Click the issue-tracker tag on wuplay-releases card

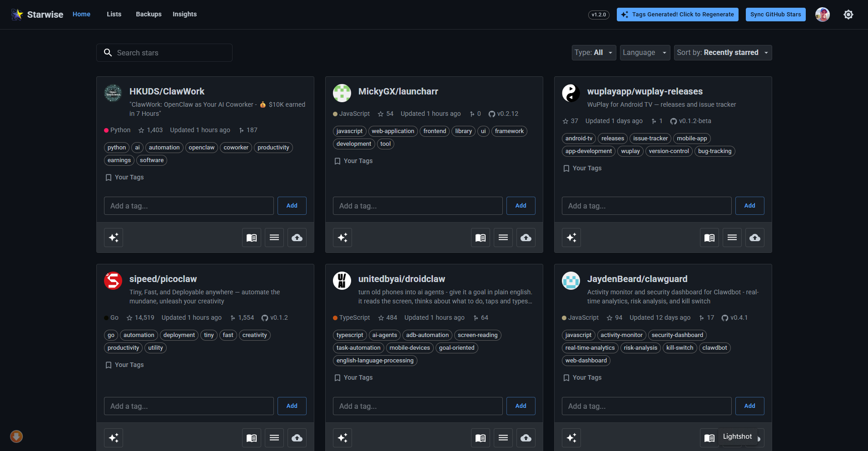tap(650, 139)
